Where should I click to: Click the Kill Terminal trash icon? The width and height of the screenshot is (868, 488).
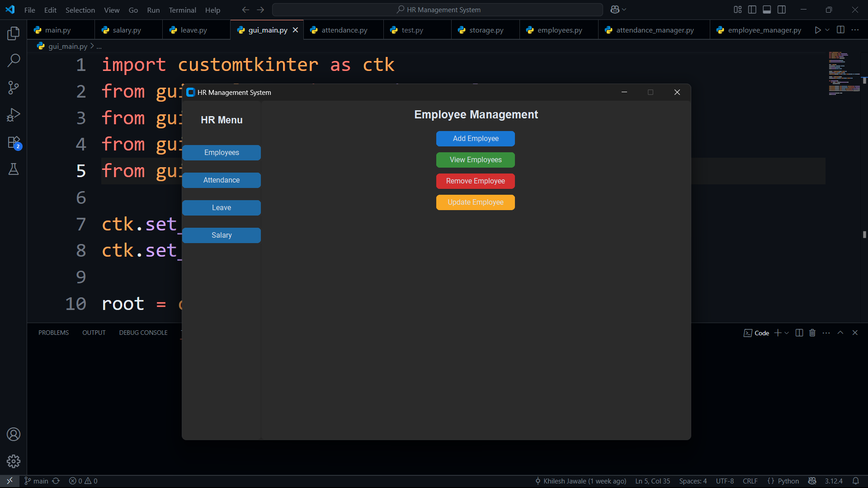pos(812,333)
